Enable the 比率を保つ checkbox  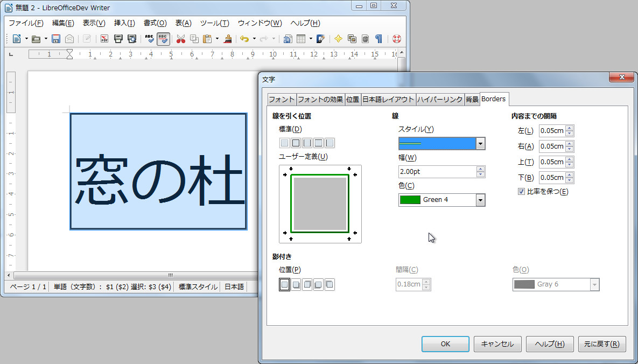pyautogui.click(x=520, y=191)
